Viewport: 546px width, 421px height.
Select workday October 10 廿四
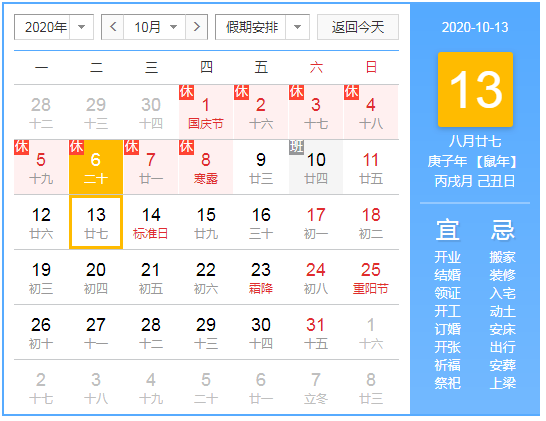click(x=316, y=167)
